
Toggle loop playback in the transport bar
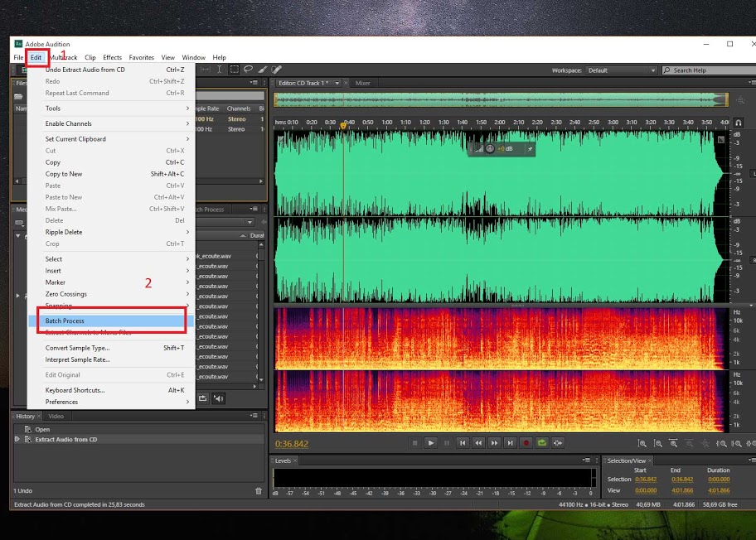click(541, 443)
